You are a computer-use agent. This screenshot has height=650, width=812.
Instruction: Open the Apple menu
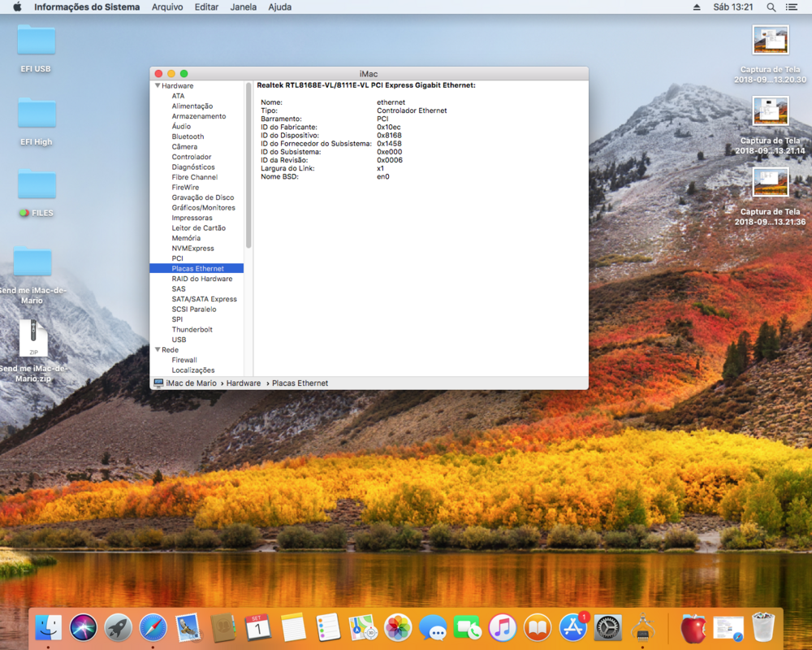coord(17,7)
